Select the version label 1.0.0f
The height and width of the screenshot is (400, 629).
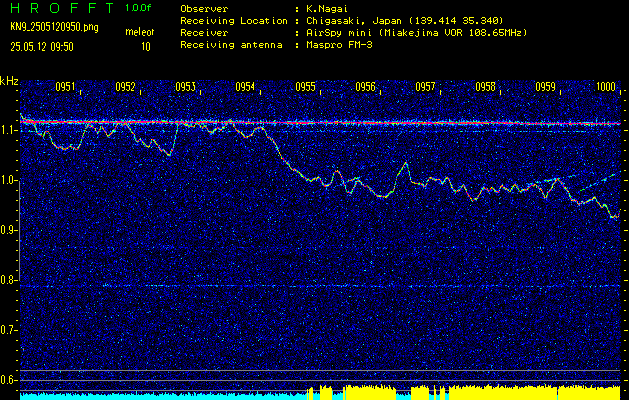point(138,8)
